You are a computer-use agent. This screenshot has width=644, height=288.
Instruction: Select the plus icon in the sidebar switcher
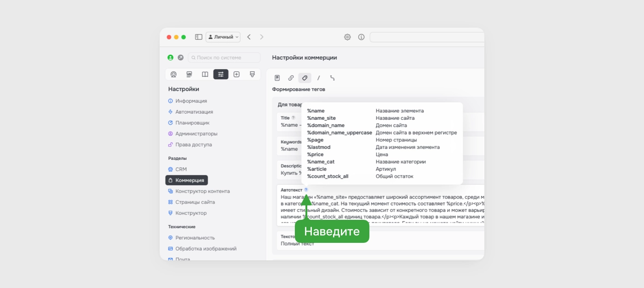(236, 74)
